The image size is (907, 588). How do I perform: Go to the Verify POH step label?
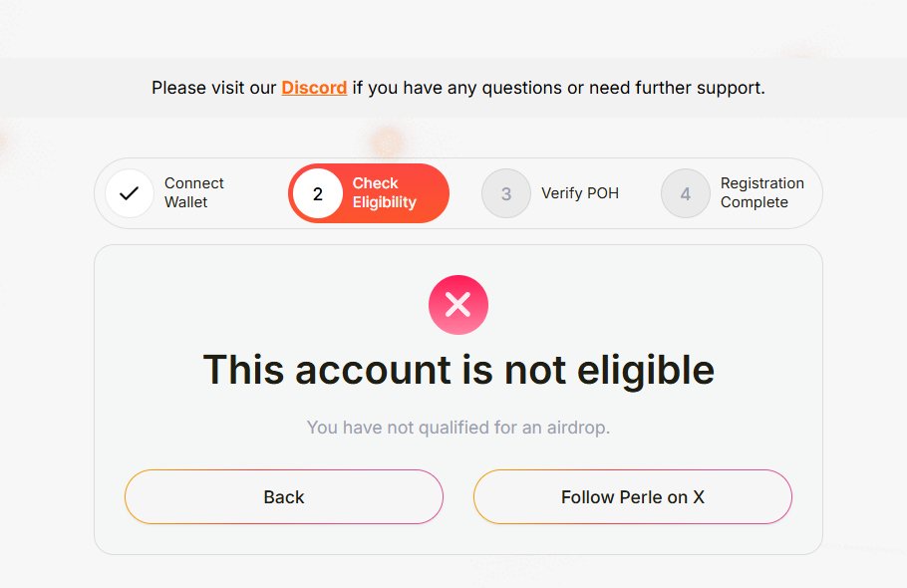click(x=580, y=193)
